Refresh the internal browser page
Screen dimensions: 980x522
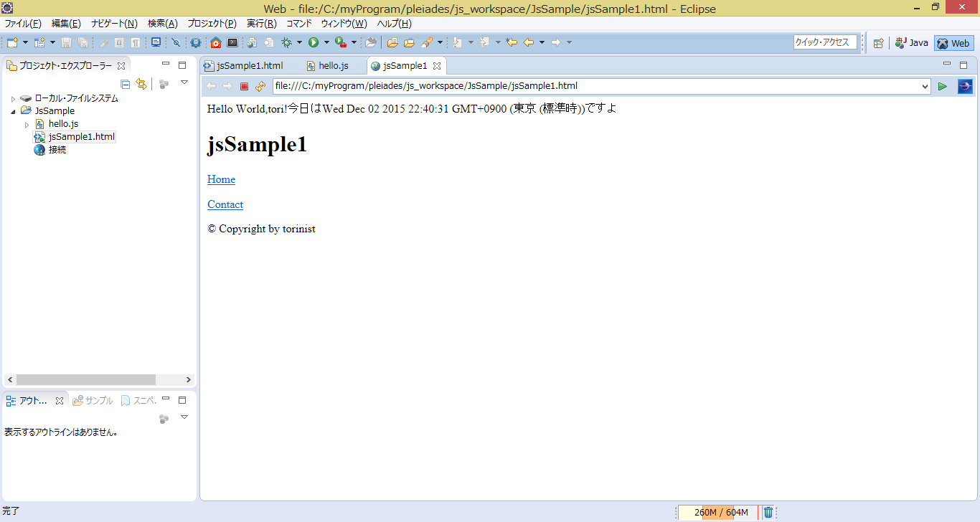click(x=260, y=86)
